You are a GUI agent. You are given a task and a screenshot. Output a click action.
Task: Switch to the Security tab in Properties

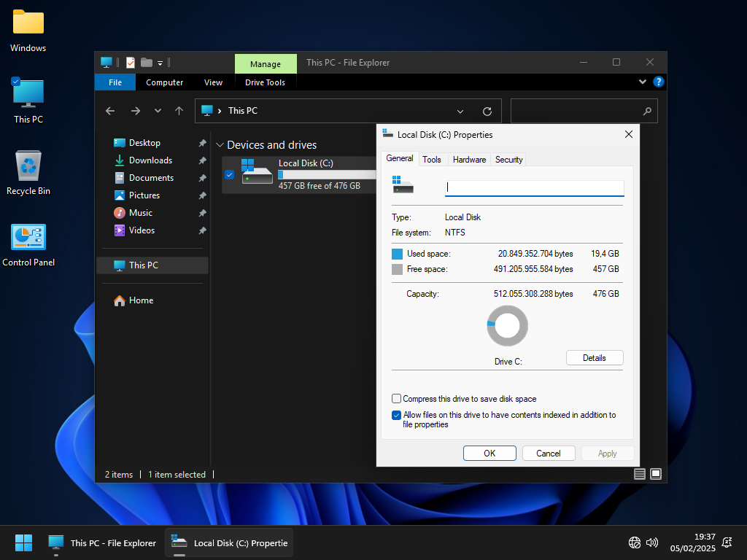[508, 160]
